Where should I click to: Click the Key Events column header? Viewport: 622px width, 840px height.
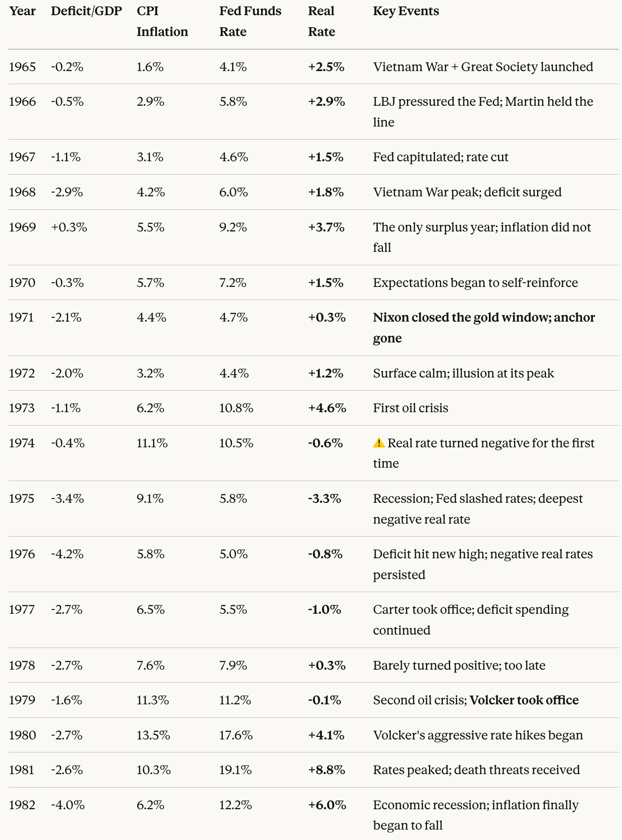point(406,11)
